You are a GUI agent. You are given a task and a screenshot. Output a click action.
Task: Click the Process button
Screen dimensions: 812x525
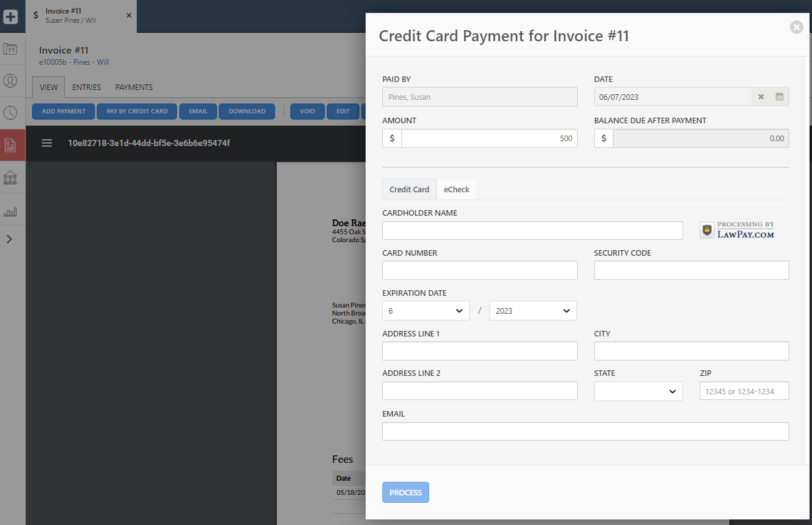(x=405, y=492)
